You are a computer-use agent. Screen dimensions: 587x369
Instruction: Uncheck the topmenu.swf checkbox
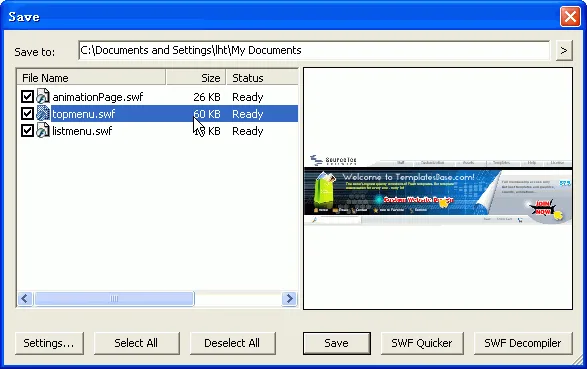pyautogui.click(x=27, y=113)
